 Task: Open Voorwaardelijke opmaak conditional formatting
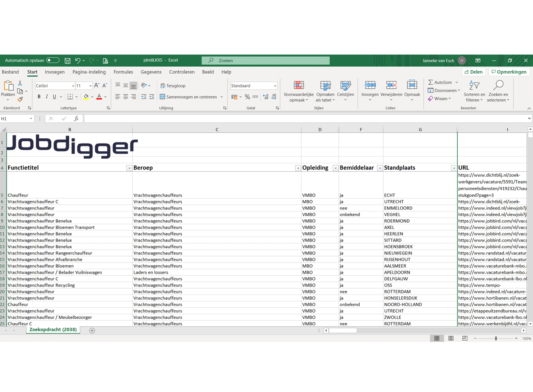[x=298, y=91]
